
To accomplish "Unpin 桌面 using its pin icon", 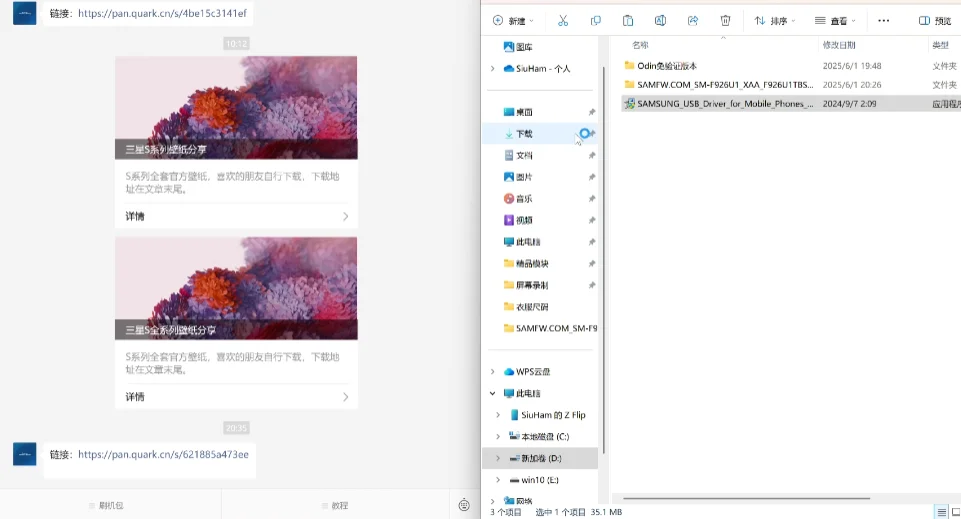I will click(x=591, y=112).
